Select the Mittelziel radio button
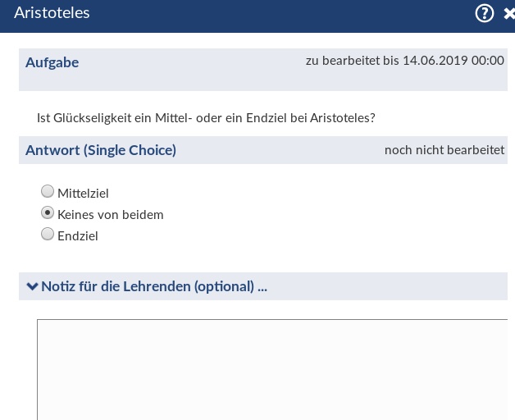The height and width of the screenshot is (420, 515). click(x=48, y=192)
